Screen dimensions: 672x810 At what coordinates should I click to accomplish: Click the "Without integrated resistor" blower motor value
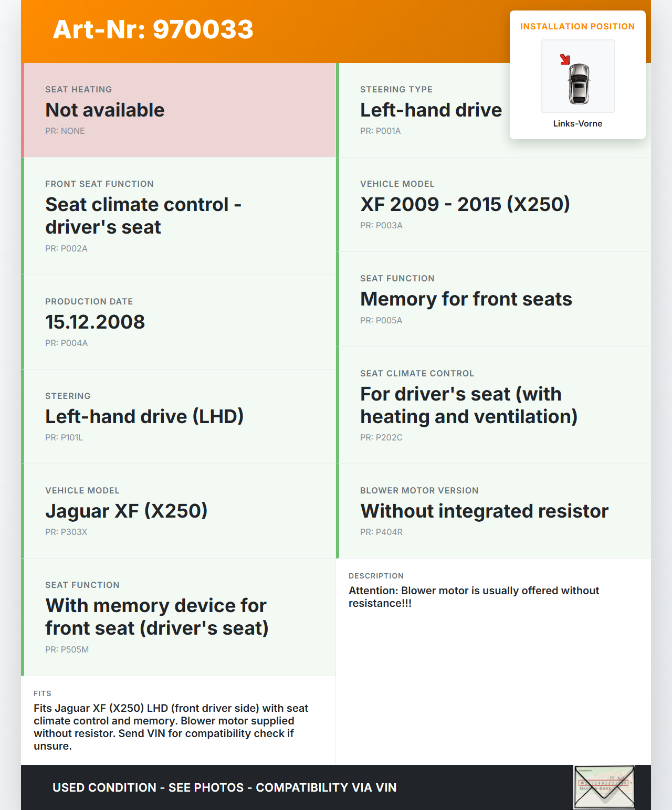[x=484, y=511]
